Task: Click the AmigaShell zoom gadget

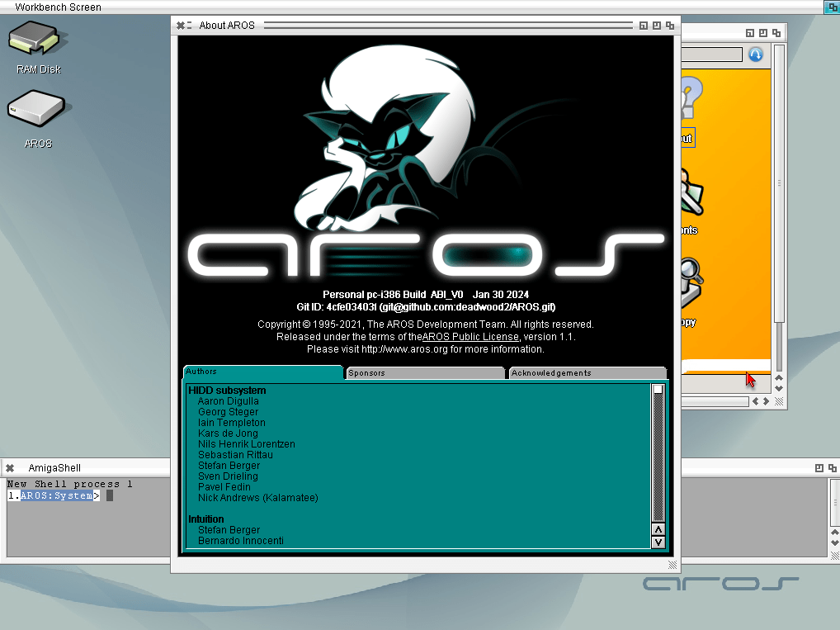Action: (x=819, y=468)
